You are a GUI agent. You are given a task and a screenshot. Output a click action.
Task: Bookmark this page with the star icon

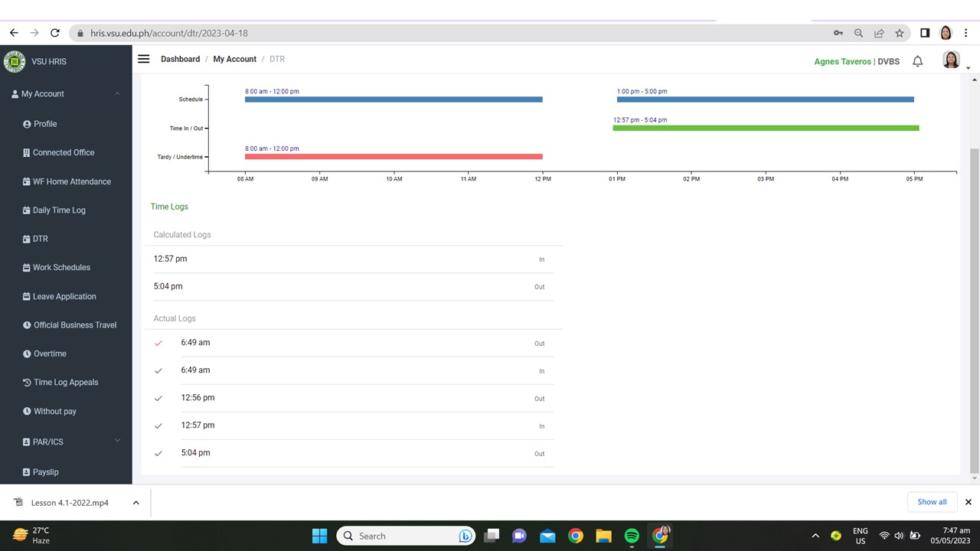coord(900,33)
